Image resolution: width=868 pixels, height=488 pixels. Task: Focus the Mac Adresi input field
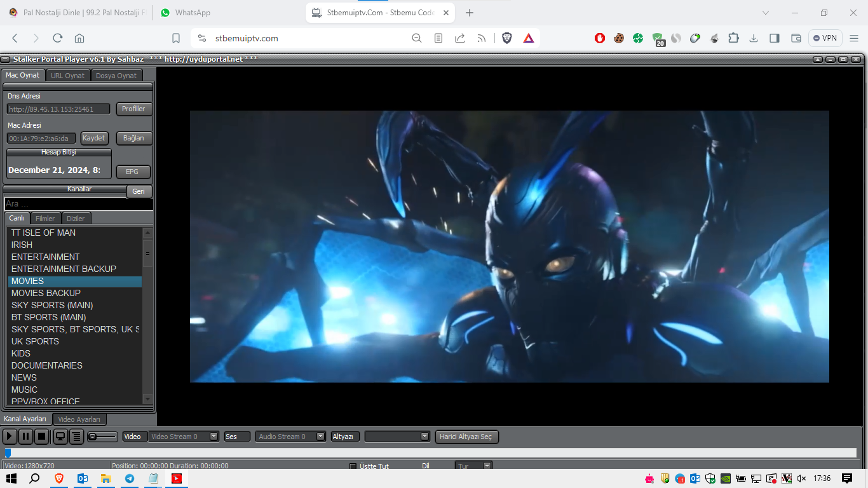point(41,139)
